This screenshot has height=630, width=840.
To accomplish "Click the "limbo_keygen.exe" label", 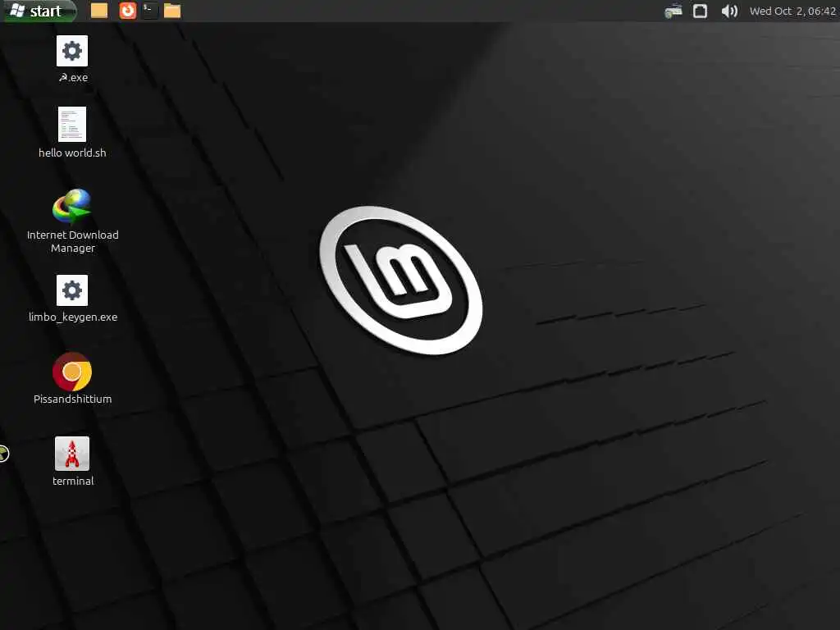I will tap(73, 317).
